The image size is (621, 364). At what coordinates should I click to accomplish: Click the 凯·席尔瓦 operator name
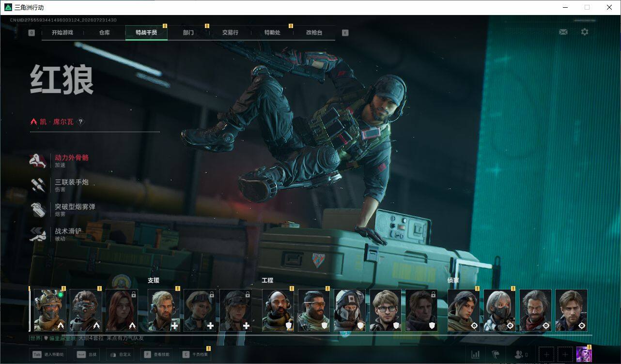point(57,122)
